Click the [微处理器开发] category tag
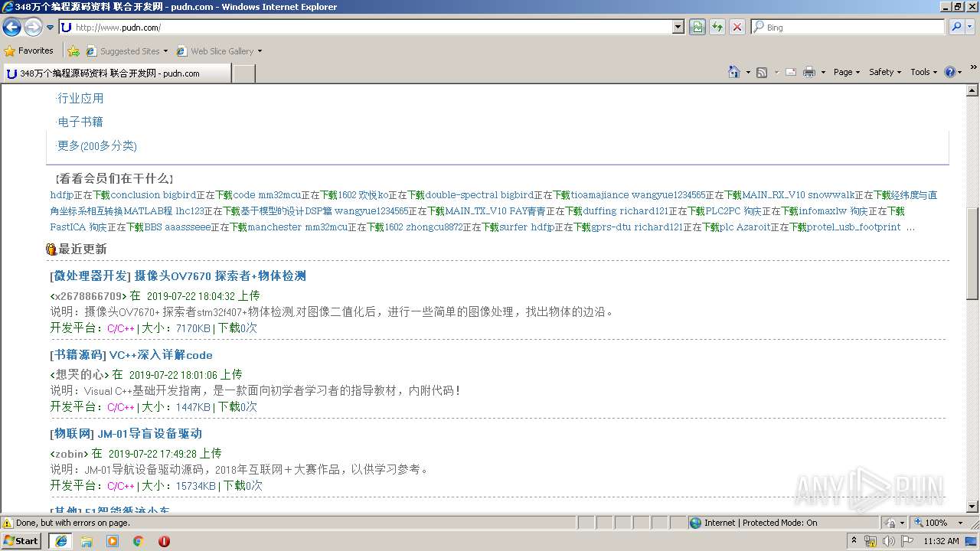This screenshot has height=551, width=980. [x=90, y=276]
